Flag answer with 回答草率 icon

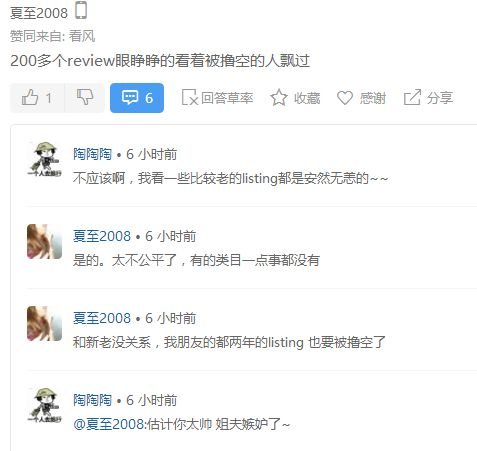pos(190,98)
